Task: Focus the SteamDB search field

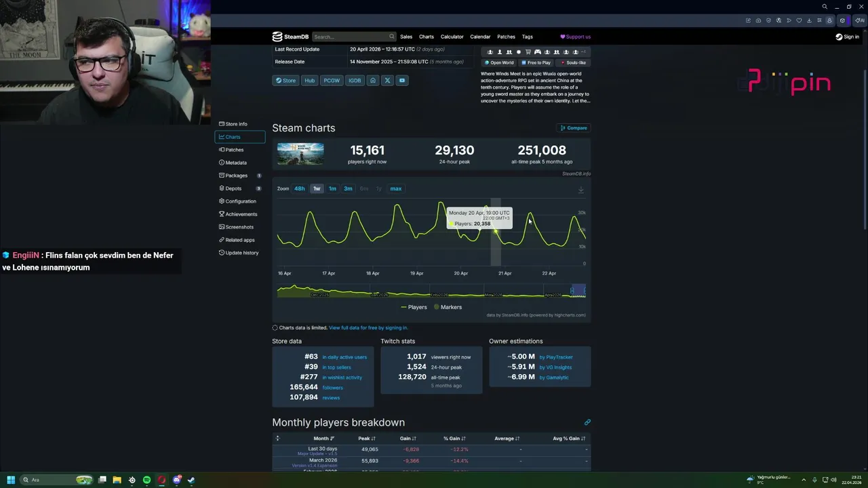Action: [x=353, y=37]
